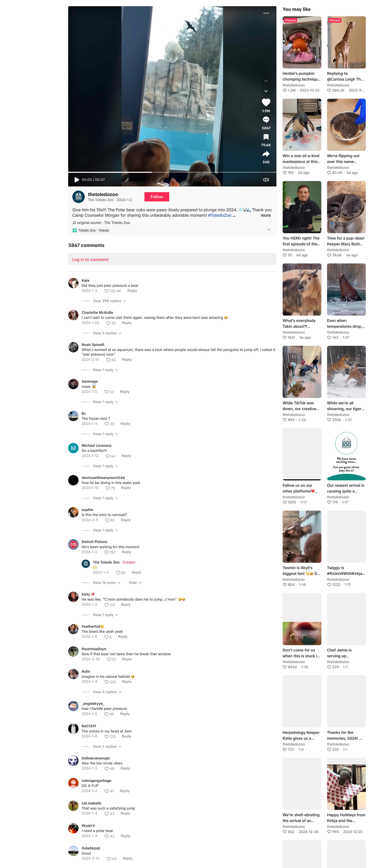Viewport: 372px width, 868px height.
Task: Click the thetoledozoo profile avatar
Action: click(79, 197)
